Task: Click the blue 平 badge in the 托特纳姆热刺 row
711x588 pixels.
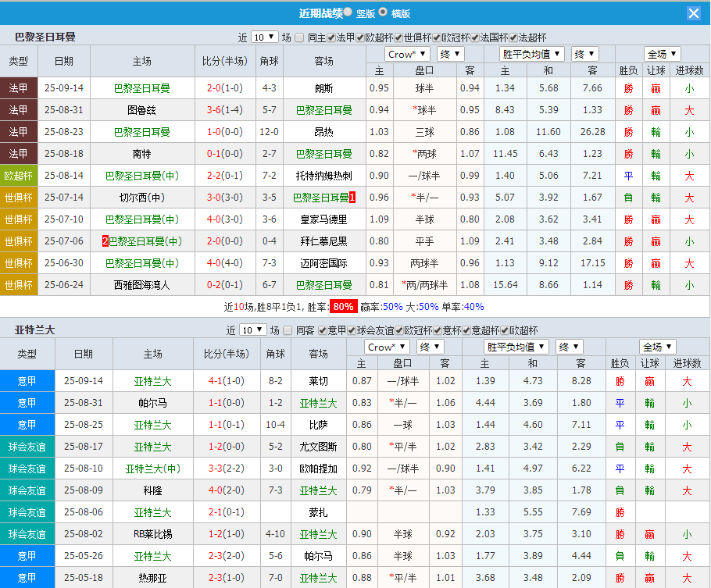Action: (629, 176)
